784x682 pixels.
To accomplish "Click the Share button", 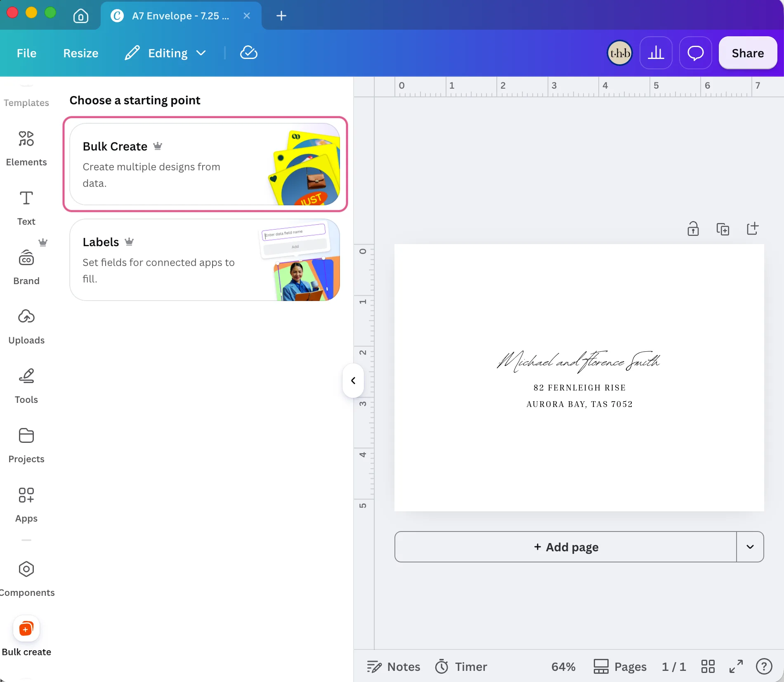I will click(x=748, y=53).
